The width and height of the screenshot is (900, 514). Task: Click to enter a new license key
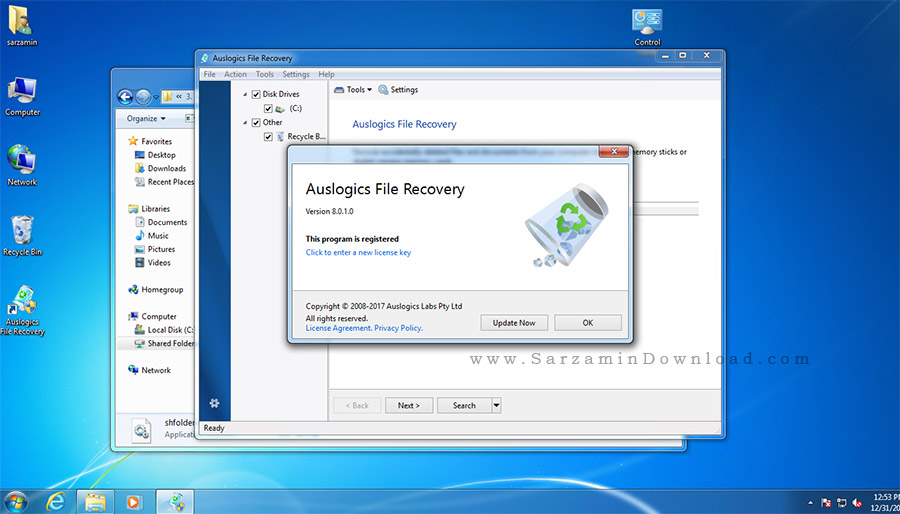tap(358, 252)
